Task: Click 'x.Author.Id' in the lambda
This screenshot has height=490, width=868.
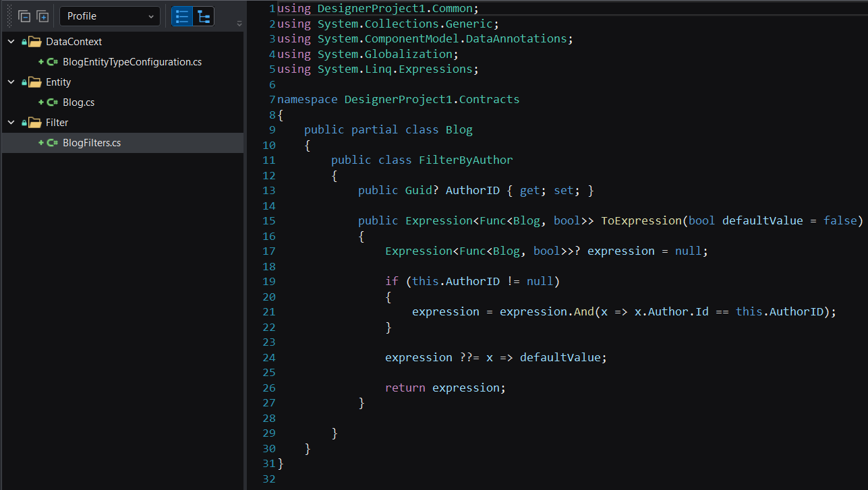Action: 672,312
